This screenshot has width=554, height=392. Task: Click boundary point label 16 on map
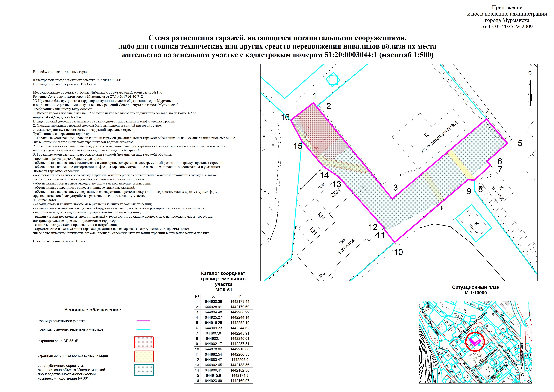(x=285, y=117)
